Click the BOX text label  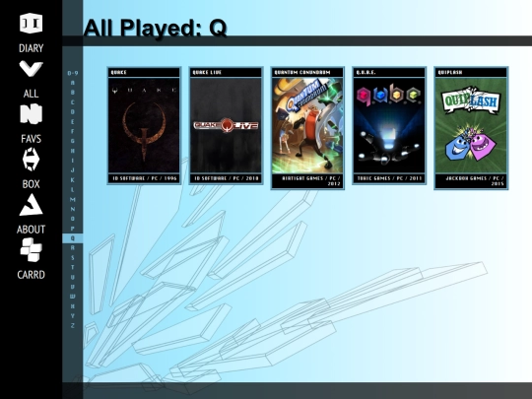click(31, 184)
